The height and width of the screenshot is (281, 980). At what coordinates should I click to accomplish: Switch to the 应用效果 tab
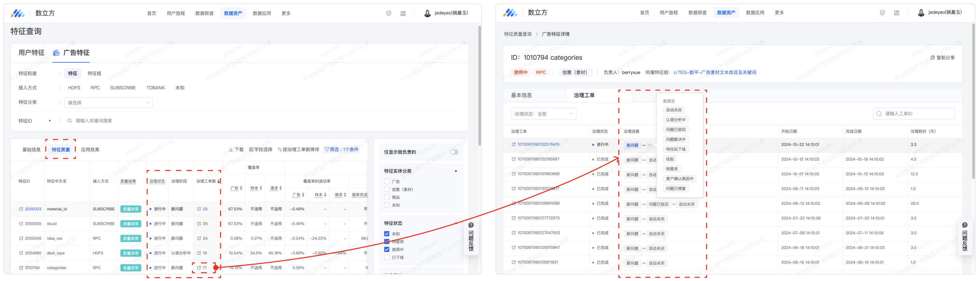(x=90, y=150)
